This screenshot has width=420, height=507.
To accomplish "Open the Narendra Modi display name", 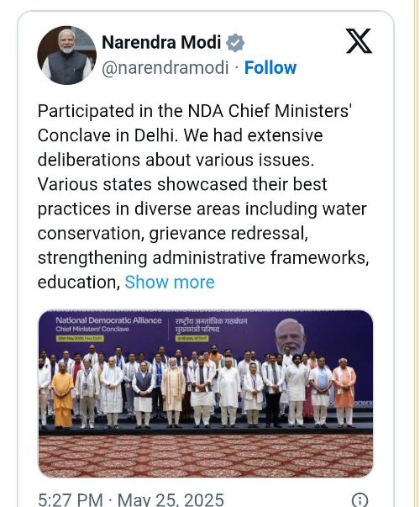I will point(161,42).
